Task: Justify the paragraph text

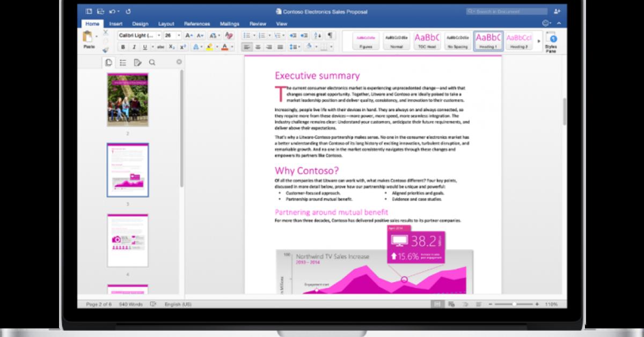Action: click(280, 47)
